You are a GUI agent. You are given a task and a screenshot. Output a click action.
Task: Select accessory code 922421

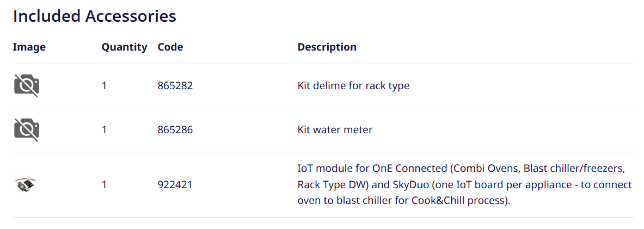(x=175, y=185)
